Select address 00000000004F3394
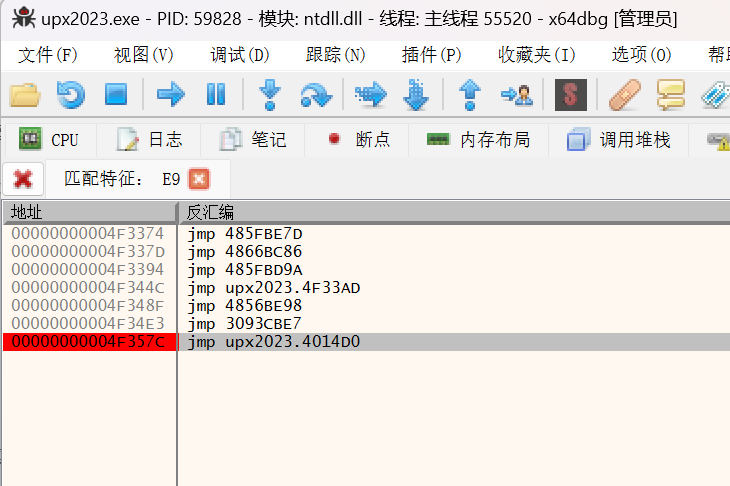 88,270
